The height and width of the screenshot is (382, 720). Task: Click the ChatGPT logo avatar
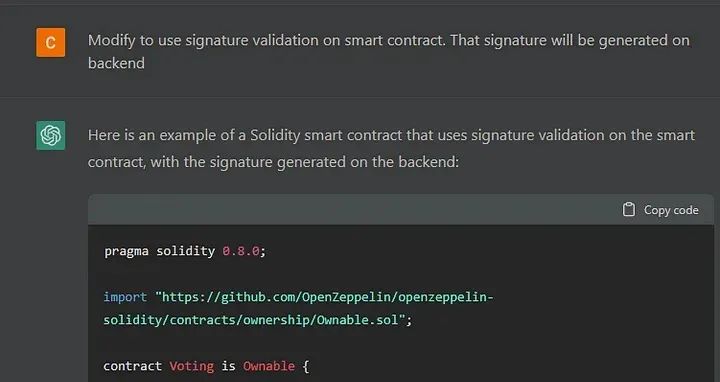click(x=51, y=135)
